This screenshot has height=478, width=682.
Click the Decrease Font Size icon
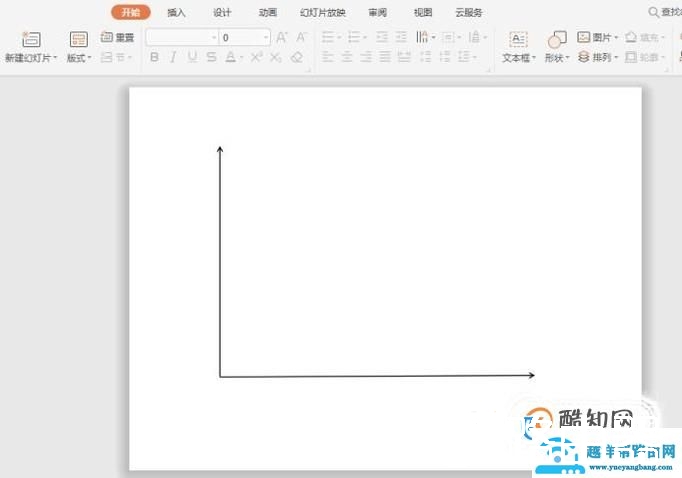tap(301, 37)
